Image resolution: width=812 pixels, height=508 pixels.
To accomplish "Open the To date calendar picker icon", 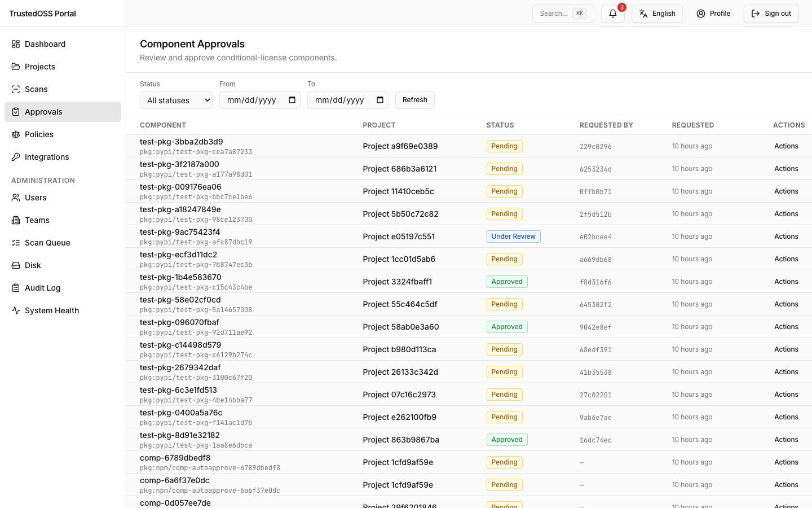I will point(380,100).
